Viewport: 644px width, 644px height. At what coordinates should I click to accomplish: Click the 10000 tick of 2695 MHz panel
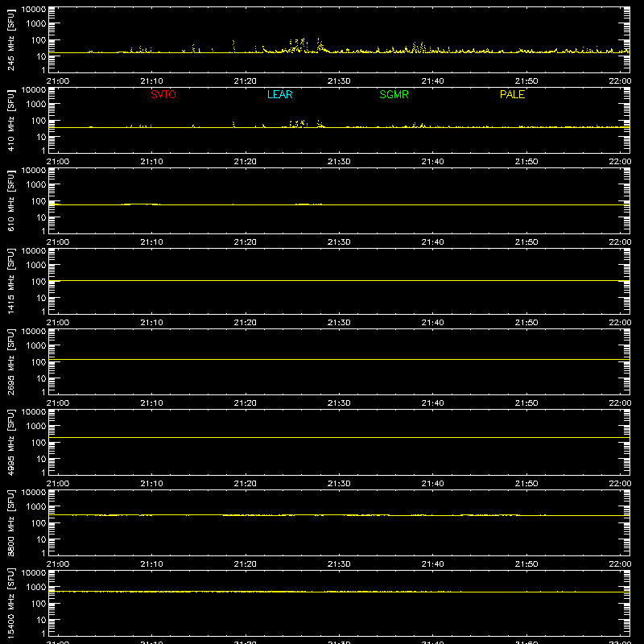(x=34, y=332)
